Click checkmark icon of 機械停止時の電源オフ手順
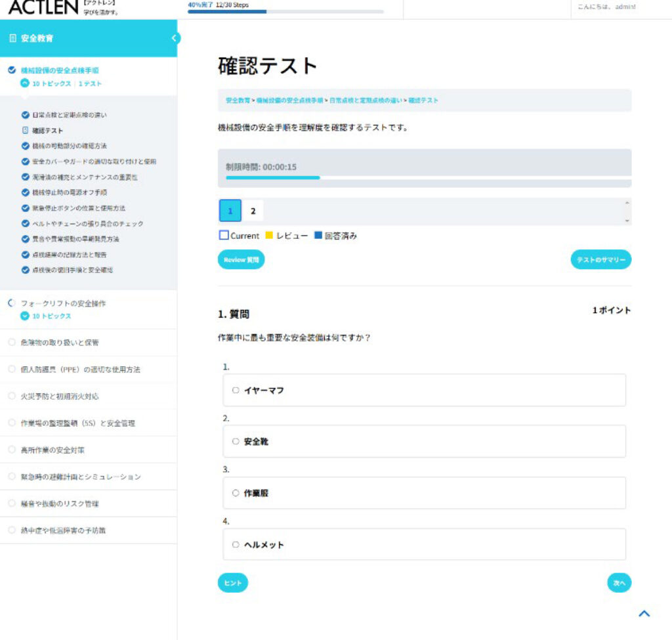The image size is (672, 640). (x=26, y=192)
